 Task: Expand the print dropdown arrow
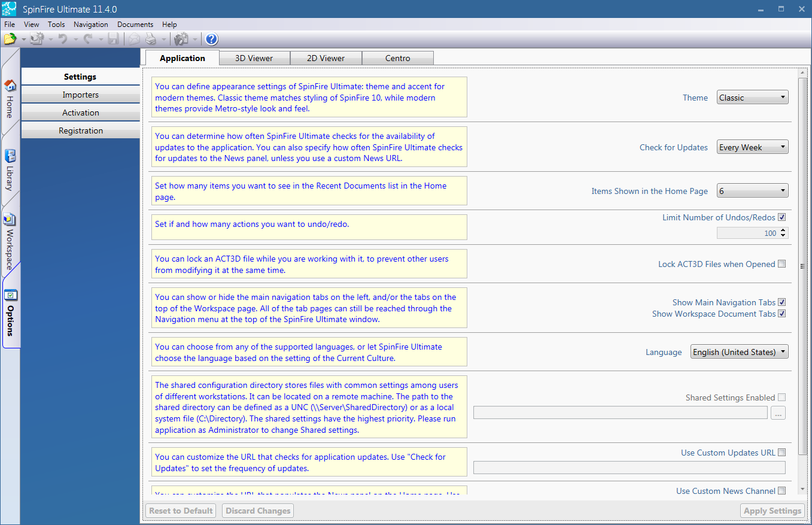coord(164,40)
